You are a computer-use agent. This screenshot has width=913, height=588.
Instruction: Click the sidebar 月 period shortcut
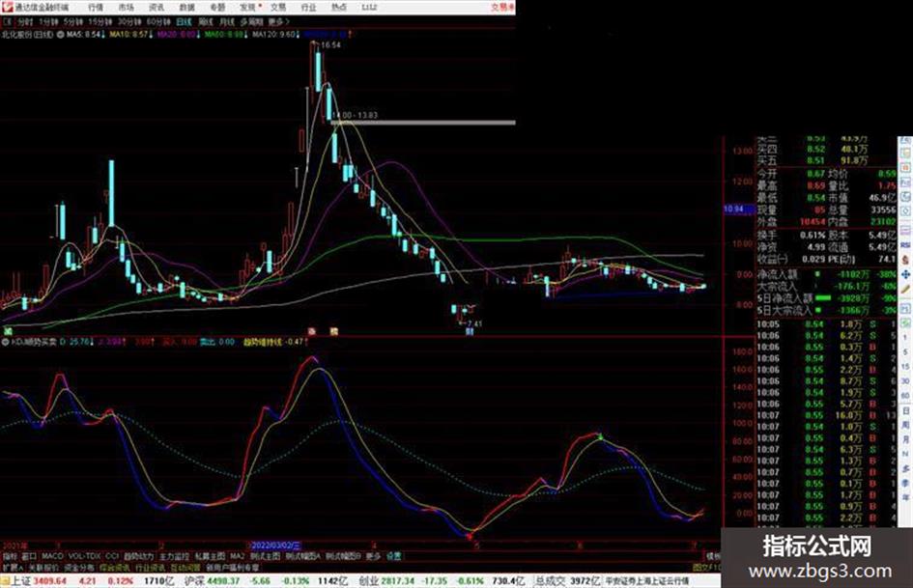pyautogui.click(x=905, y=439)
